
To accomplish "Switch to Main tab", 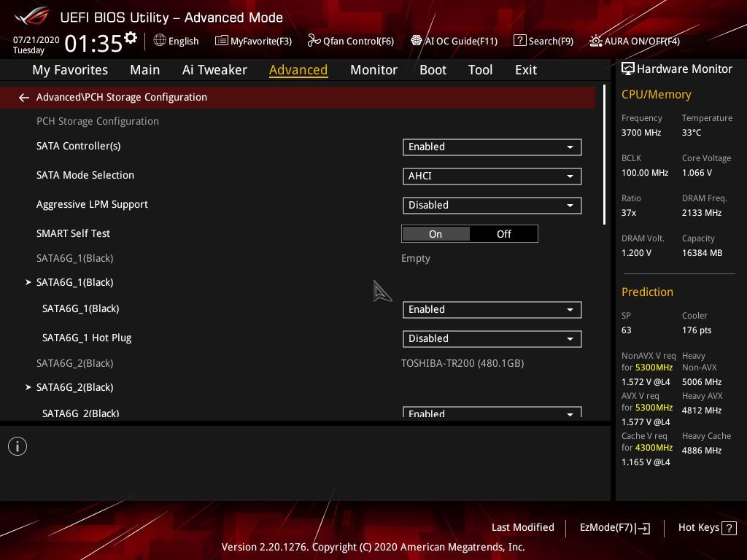I will pyautogui.click(x=145, y=70).
